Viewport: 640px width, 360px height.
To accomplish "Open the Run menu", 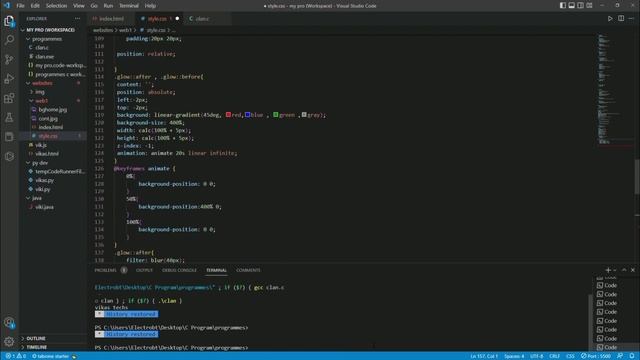I will tap(108, 6).
